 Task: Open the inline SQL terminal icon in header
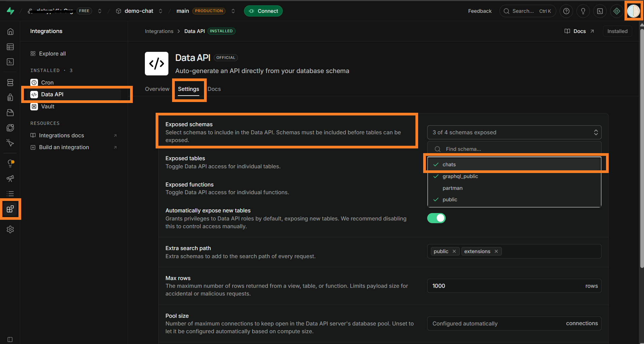click(600, 11)
